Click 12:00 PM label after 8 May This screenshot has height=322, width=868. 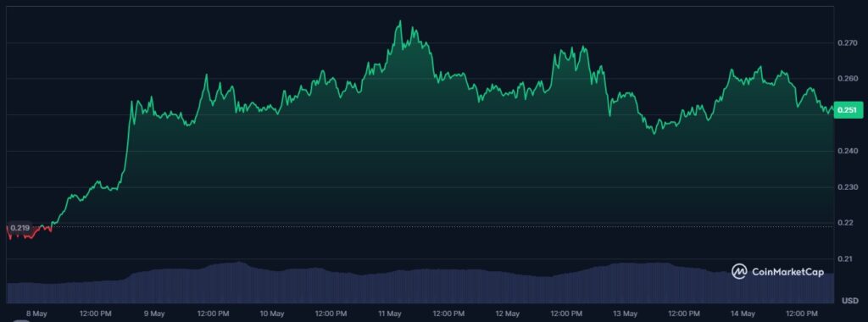(95, 314)
